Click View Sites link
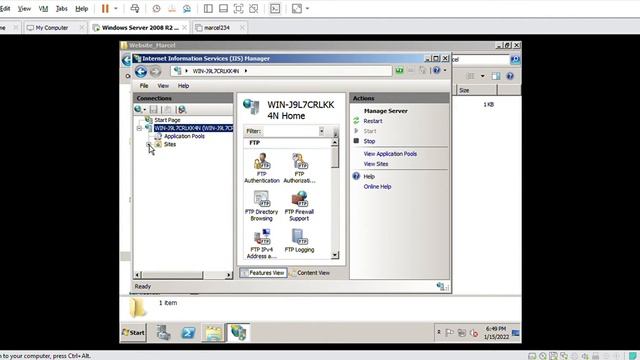The image size is (640, 360). [x=376, y=164]
